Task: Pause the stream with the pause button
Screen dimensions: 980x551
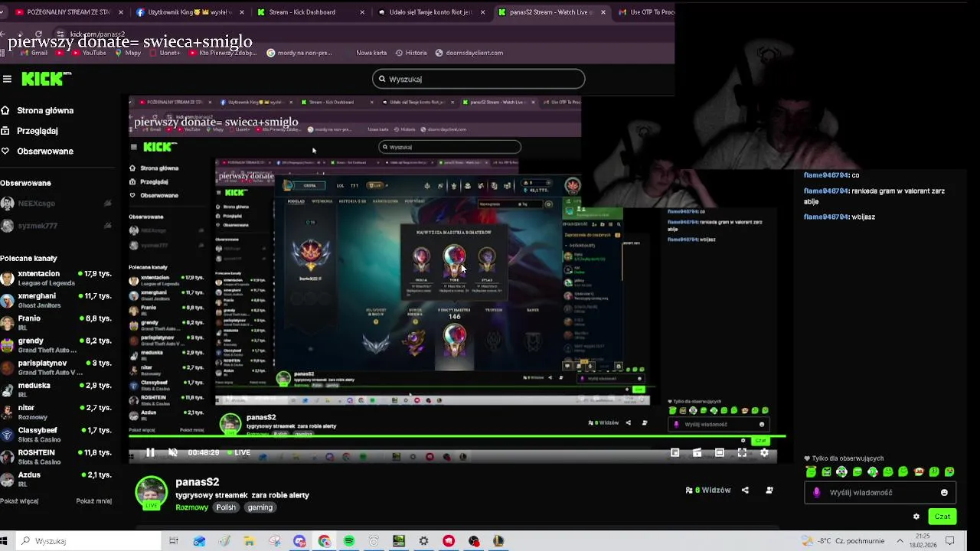Action: 150,453
